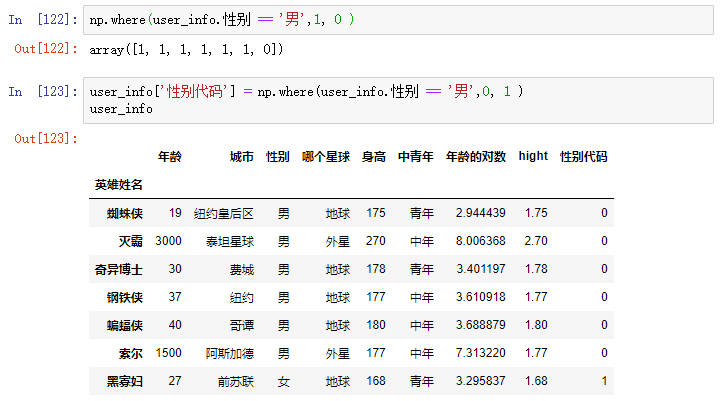Click the city cell 阿斯加德

(229, 353)
